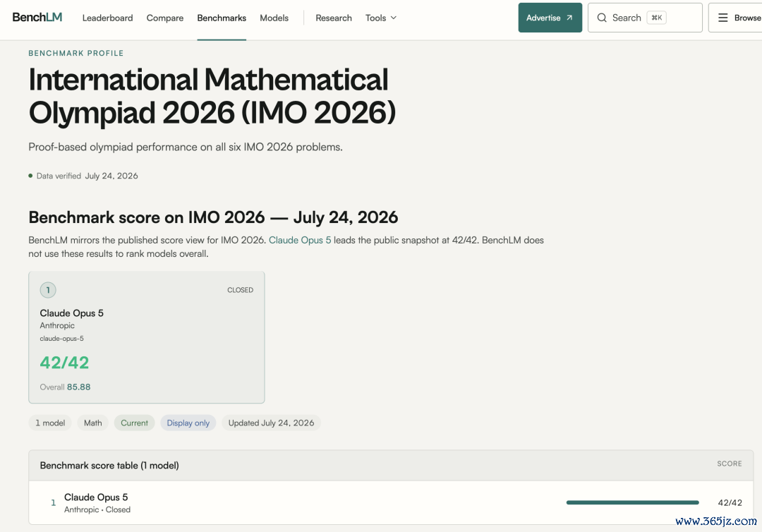Click the Math category tag

pyautogui.click(x=93, y=423)
